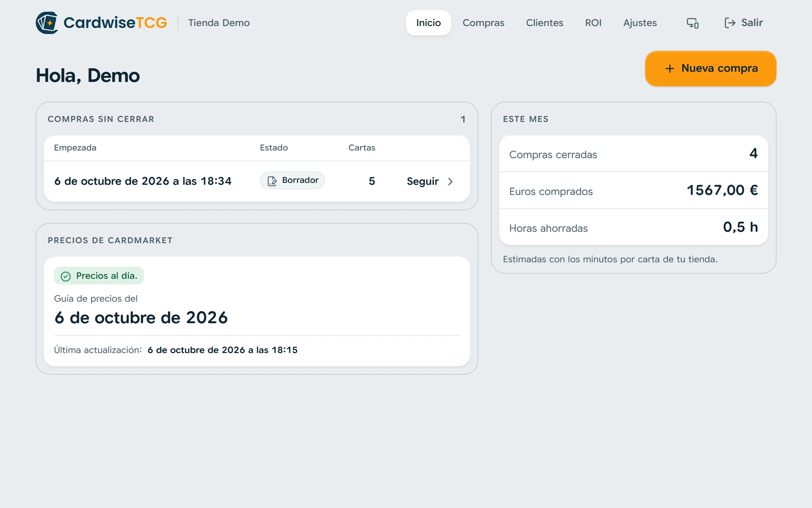Click the ESTE MES heading
The image size is (812, 508).
(x=526, y=119)
